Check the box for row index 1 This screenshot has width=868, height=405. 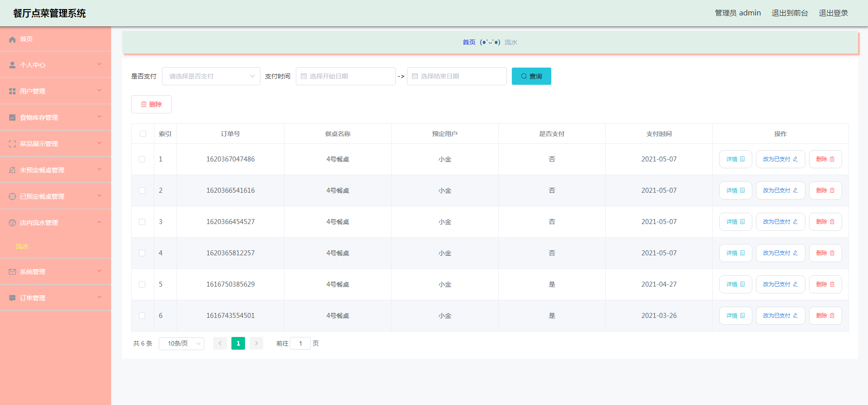click(x=142, y=159)
